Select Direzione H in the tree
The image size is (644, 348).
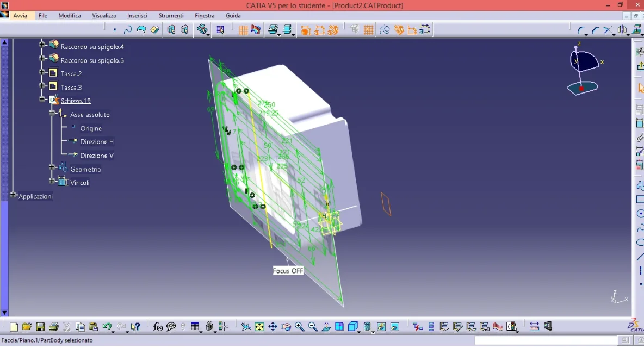click(97, 141)
